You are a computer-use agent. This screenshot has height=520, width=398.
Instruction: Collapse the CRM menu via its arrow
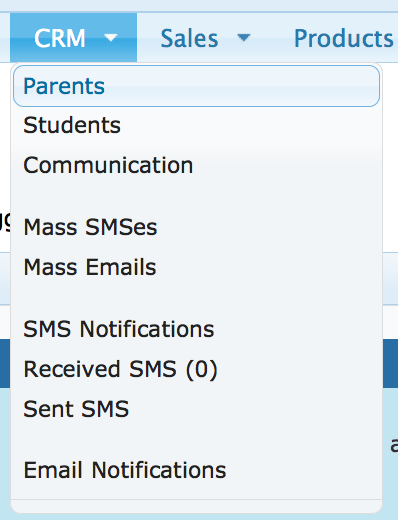110,37
